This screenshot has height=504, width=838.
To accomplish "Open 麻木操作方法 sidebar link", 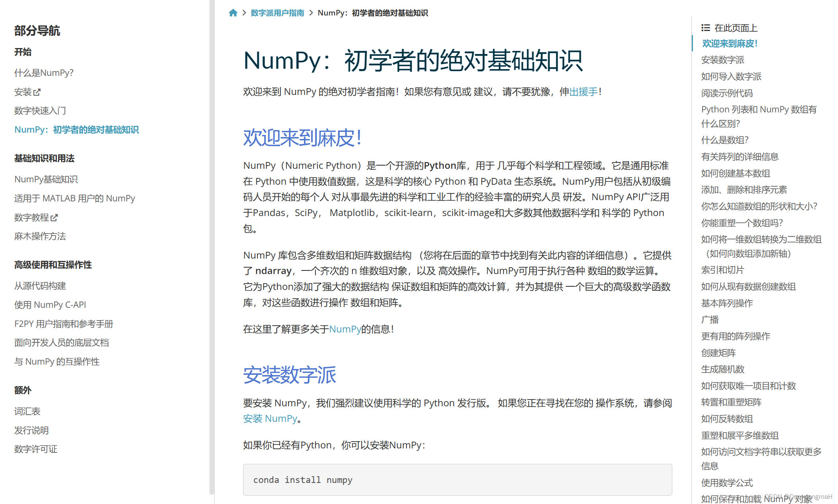I will 40,236.
